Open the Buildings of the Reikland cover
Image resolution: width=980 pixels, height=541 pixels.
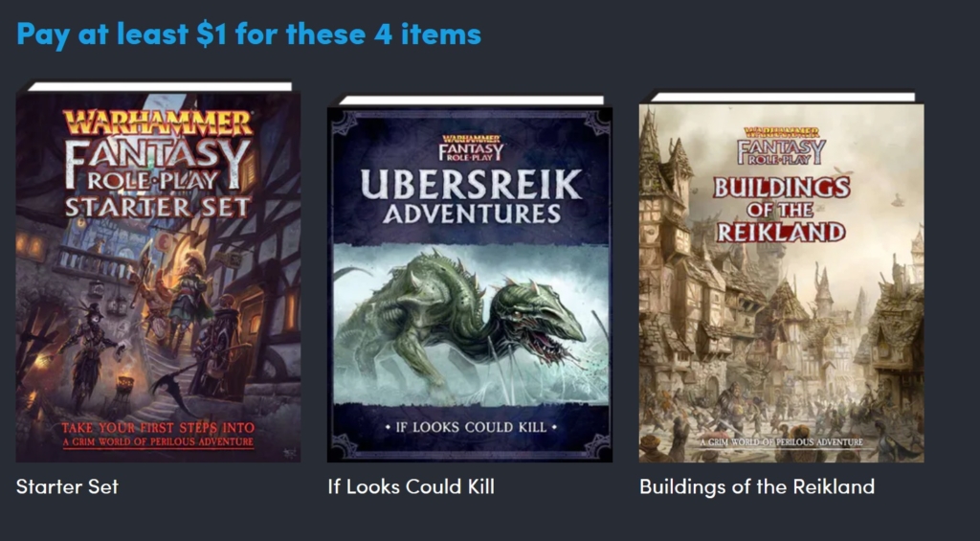pos(781,277)
